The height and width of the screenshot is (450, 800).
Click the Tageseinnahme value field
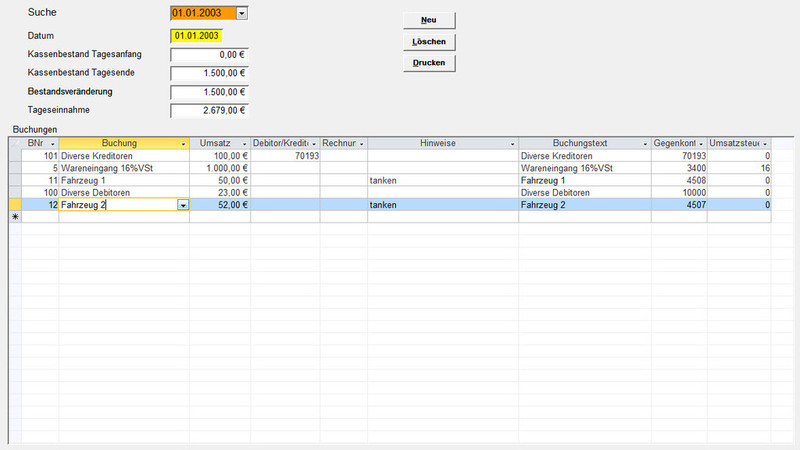coord(209,110)
